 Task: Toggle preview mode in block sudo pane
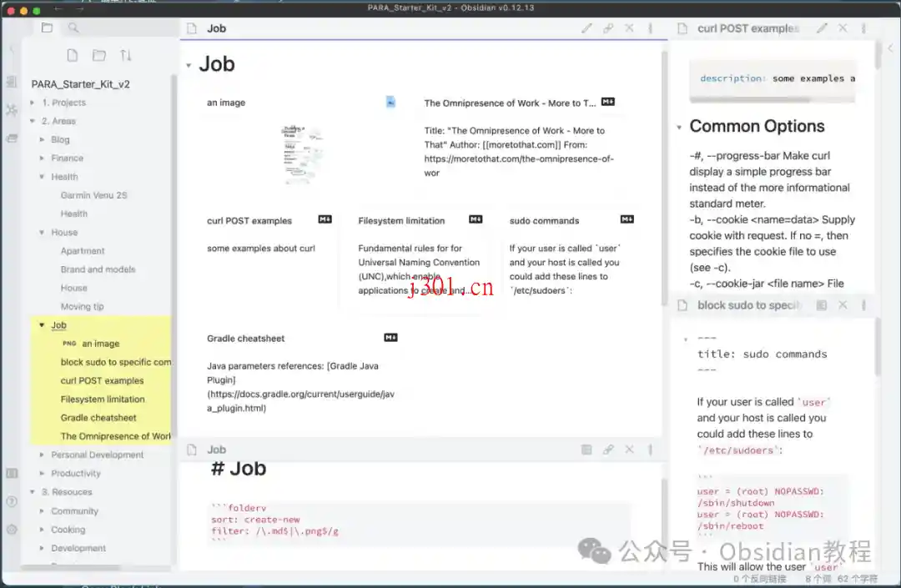tap(822, 305)
